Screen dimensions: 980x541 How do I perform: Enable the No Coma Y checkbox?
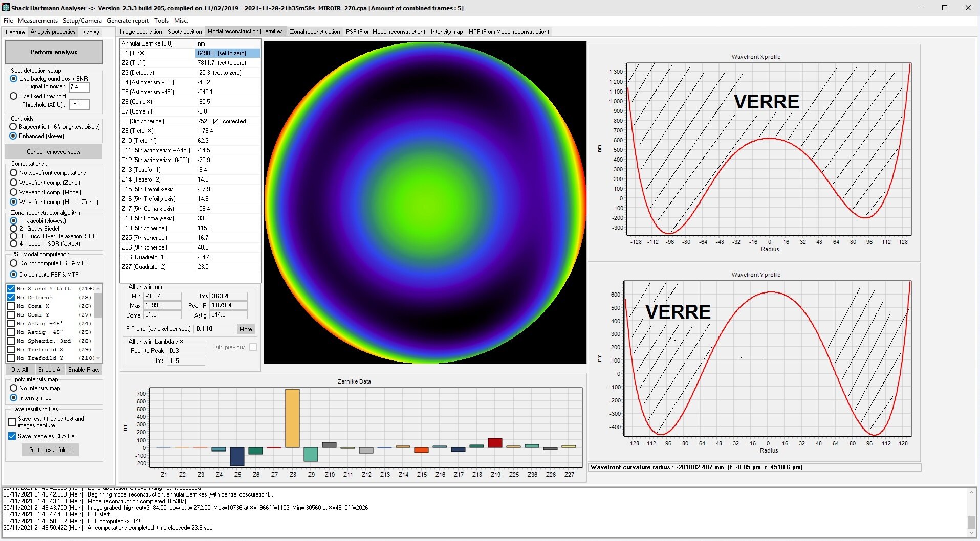click(11, 315)
